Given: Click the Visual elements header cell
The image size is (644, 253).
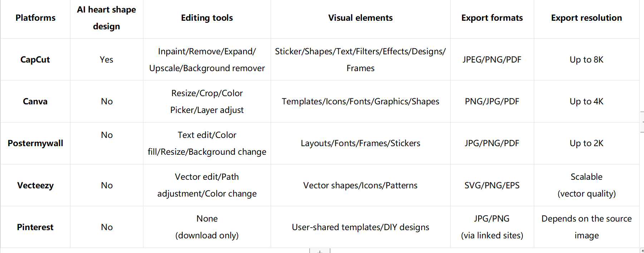Looking at the screenshot, I should tap(360, 18).
